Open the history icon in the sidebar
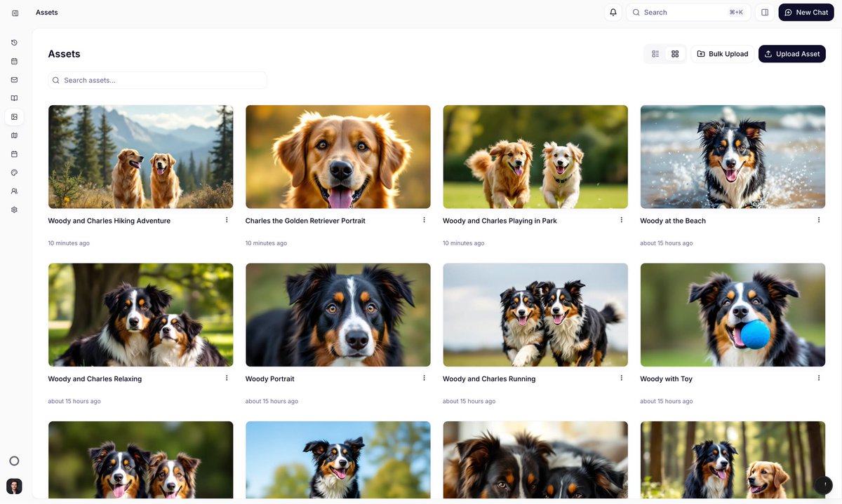 tap(14, 43)
